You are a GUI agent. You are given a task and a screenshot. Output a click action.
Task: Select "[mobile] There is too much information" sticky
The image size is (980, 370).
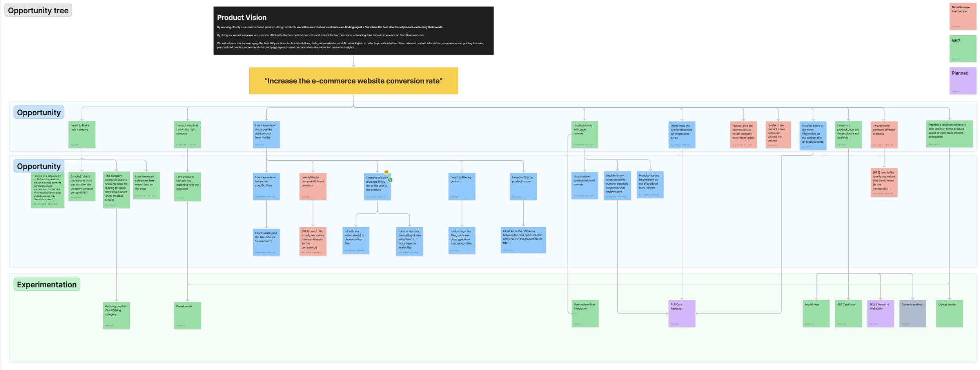(x=813, y=135)
